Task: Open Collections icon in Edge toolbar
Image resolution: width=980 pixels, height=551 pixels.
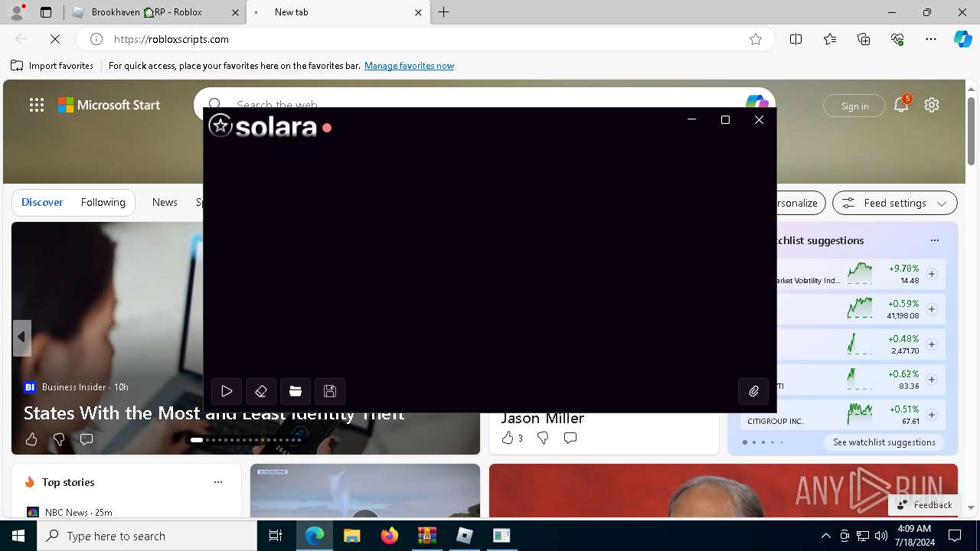Action: [864, 39]
